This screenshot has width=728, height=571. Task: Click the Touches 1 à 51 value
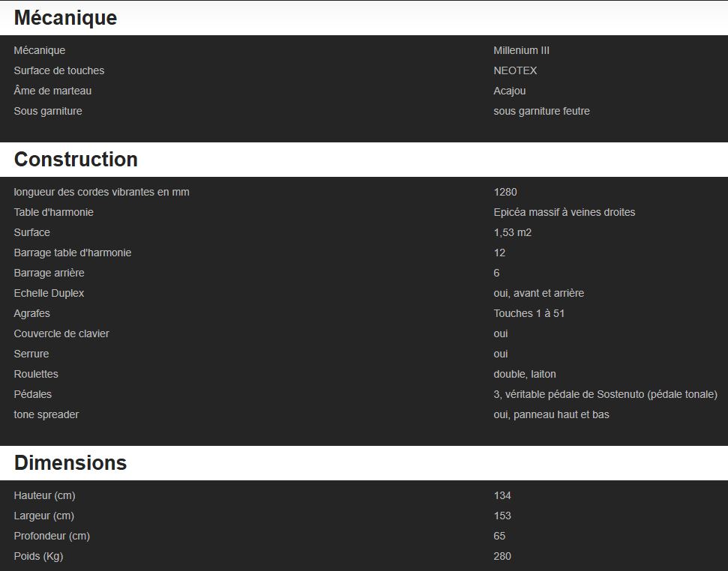click(x=529, y=313)
